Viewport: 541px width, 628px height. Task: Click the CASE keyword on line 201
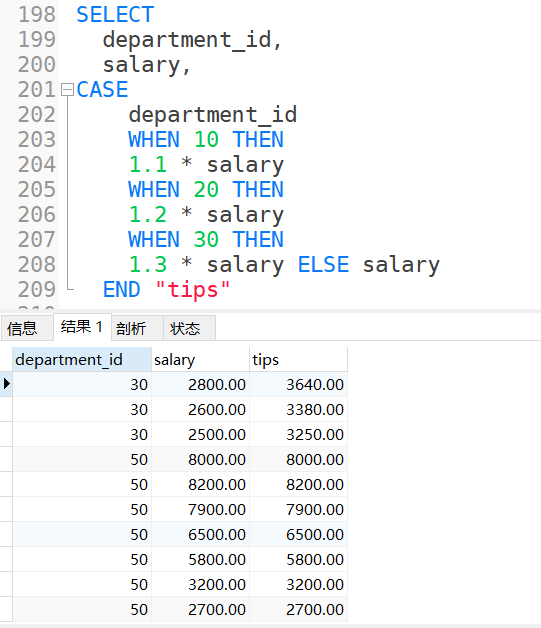point(102,89)
